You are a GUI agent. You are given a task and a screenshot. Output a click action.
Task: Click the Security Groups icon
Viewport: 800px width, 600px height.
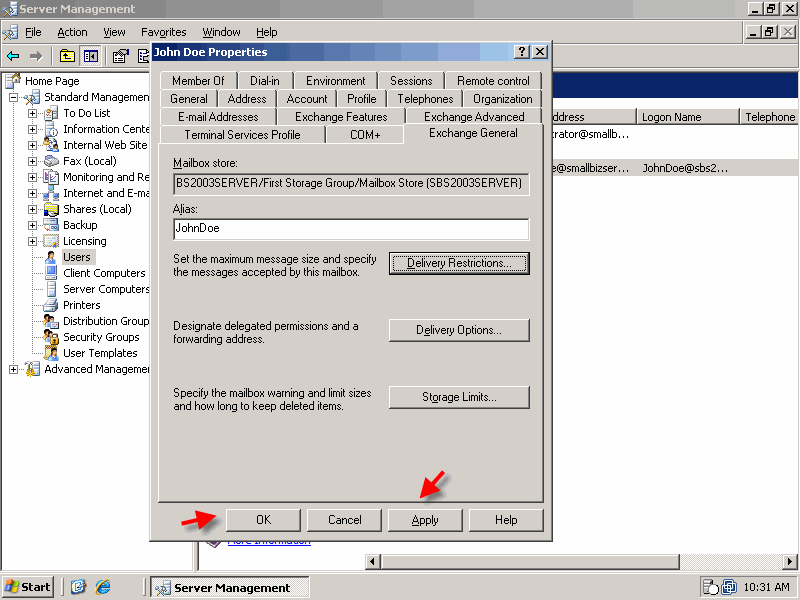coord(51,337)
